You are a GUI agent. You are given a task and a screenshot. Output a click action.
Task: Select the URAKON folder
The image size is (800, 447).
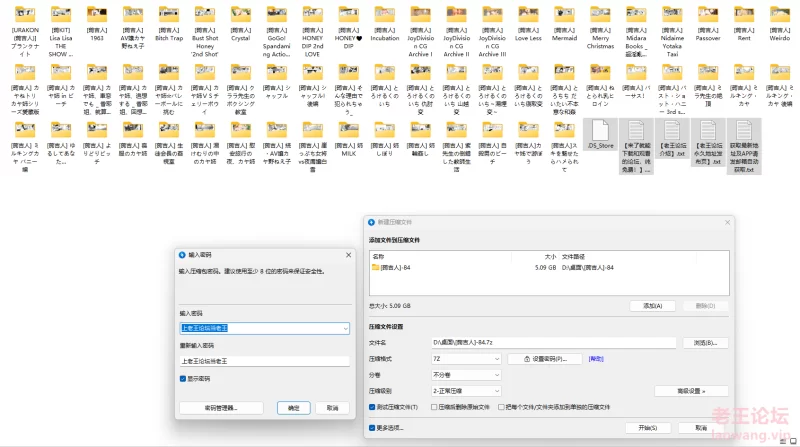point(25,32)
